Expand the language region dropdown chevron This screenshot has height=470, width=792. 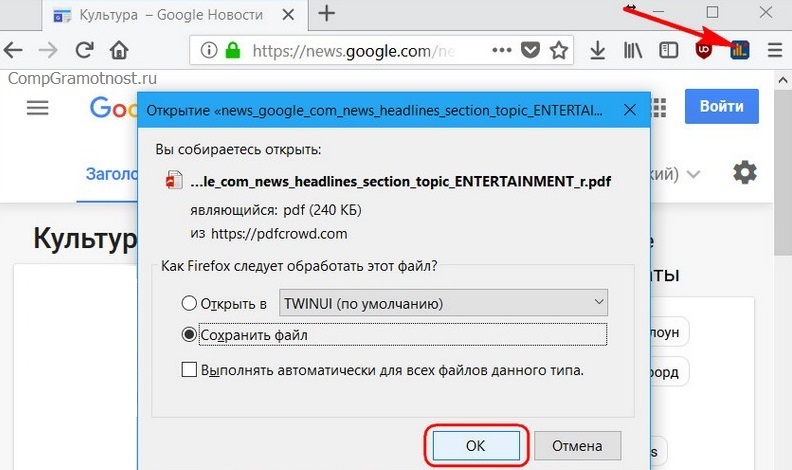(694, 174)
